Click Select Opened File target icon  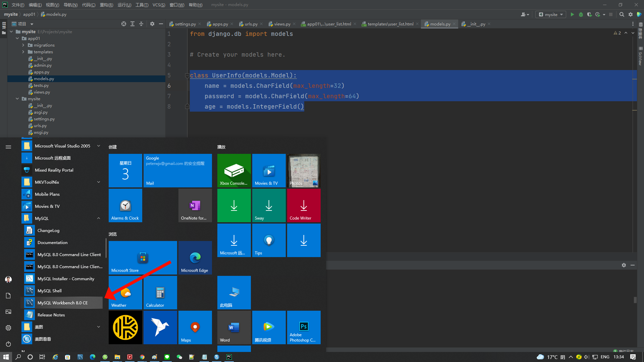tap(124, 24)
